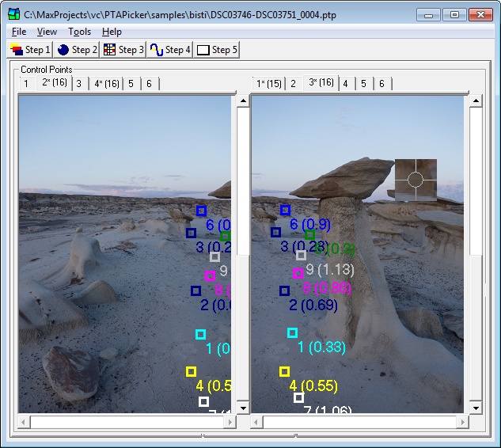Select white control point 7 (1.06) right image
501x448 pixels.
(298, 398)
